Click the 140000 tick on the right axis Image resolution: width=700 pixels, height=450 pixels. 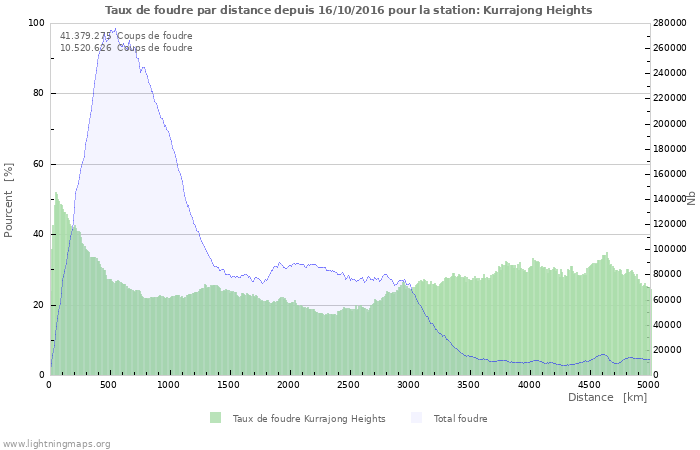(x=671, y=199)
